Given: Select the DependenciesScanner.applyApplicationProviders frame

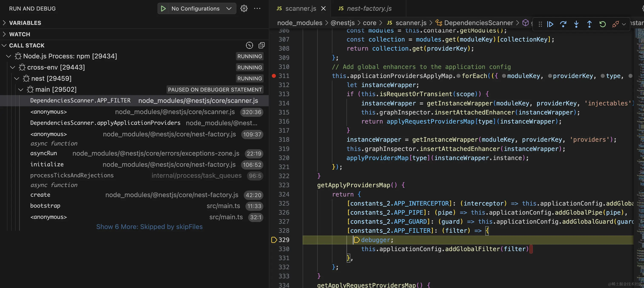Looking at the screenshot, I should (x=134, y=123).
